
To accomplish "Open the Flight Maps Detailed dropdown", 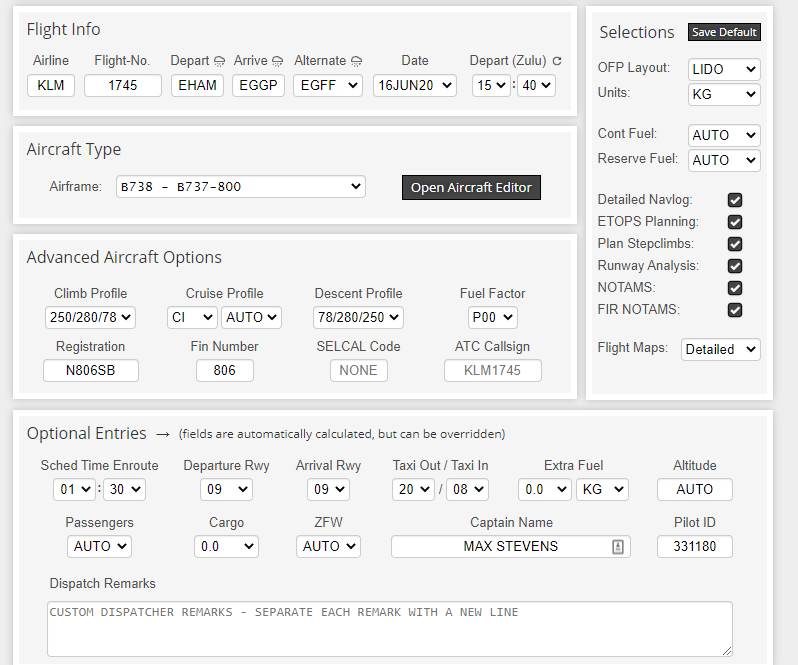I will point(720,349).
